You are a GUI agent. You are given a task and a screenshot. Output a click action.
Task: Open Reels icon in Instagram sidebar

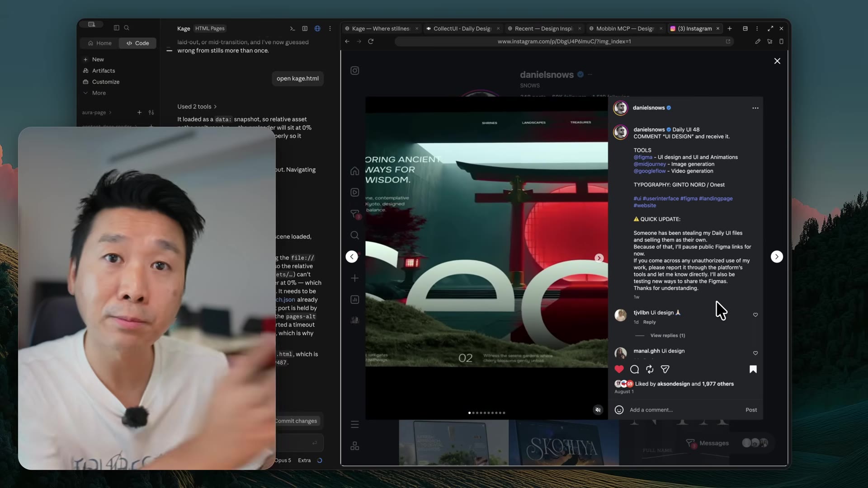pos(355,192)
